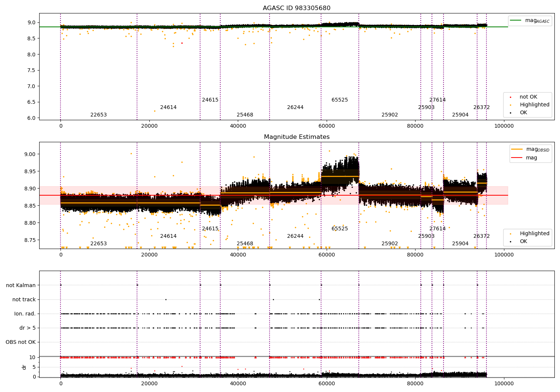The image size is (560, 392).
Task: Click OBSID label 25468 in Magnitude Estimates plot
Action: click(245, 244)
